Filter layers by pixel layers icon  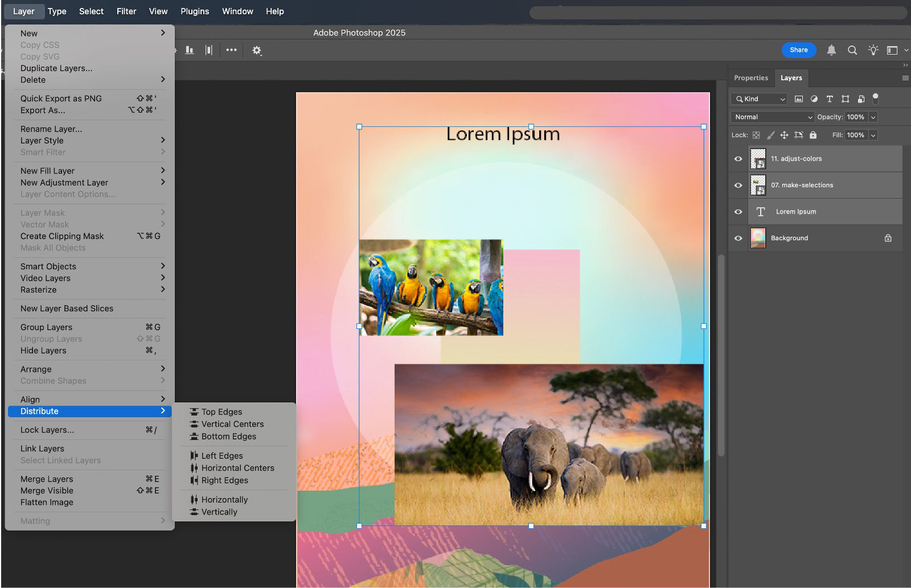click(x=799, y=99)
